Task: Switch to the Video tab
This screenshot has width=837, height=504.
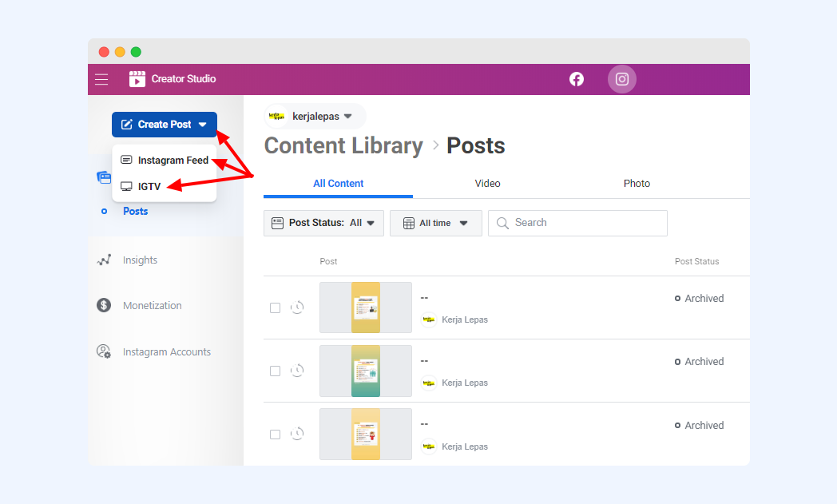Action: [487, 184]
